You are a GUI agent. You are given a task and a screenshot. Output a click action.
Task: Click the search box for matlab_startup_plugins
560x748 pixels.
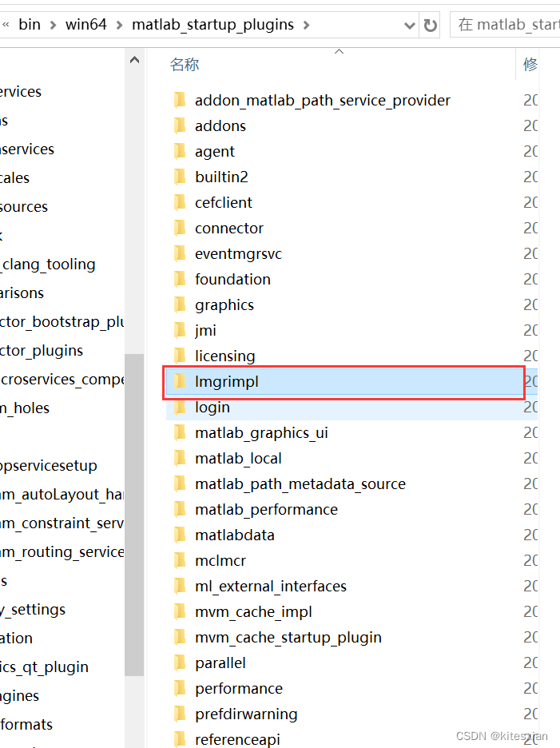pyautogui.click(x=505, y=25)
